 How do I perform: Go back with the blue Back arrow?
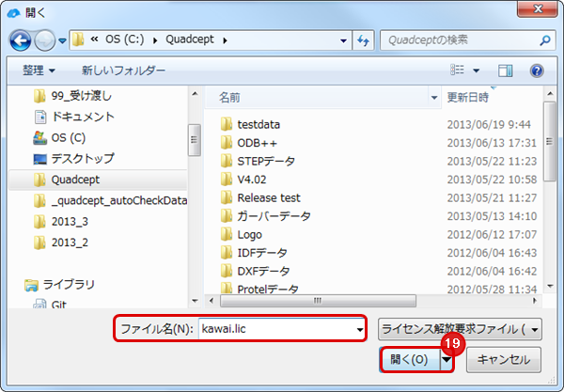tap(20, 40)
